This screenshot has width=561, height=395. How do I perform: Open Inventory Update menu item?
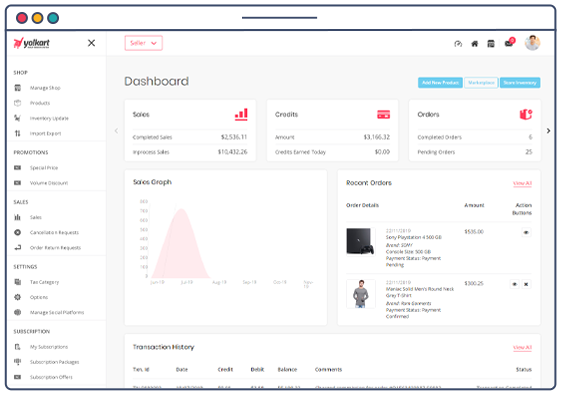(x=49, y=118)
